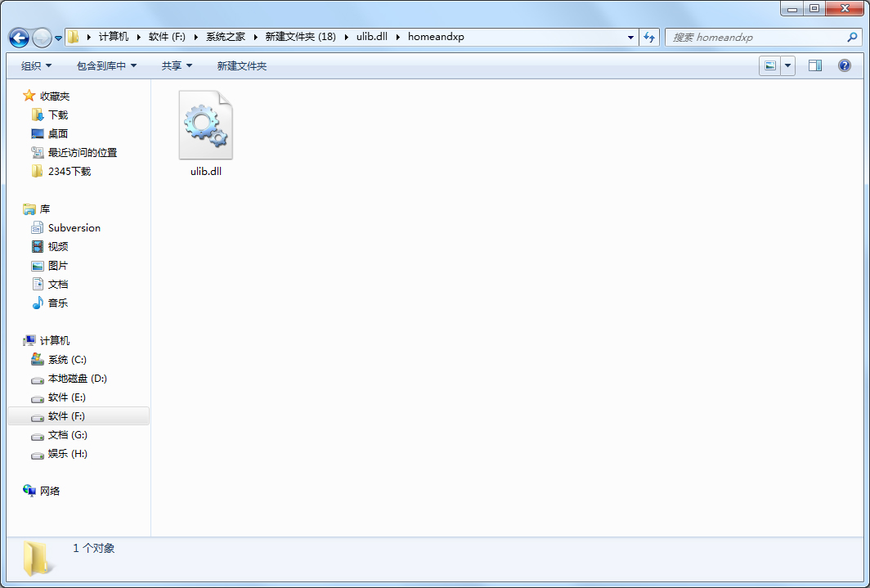Open the Help question mark icon
870x588 pixels.
[x=845, y=66]
